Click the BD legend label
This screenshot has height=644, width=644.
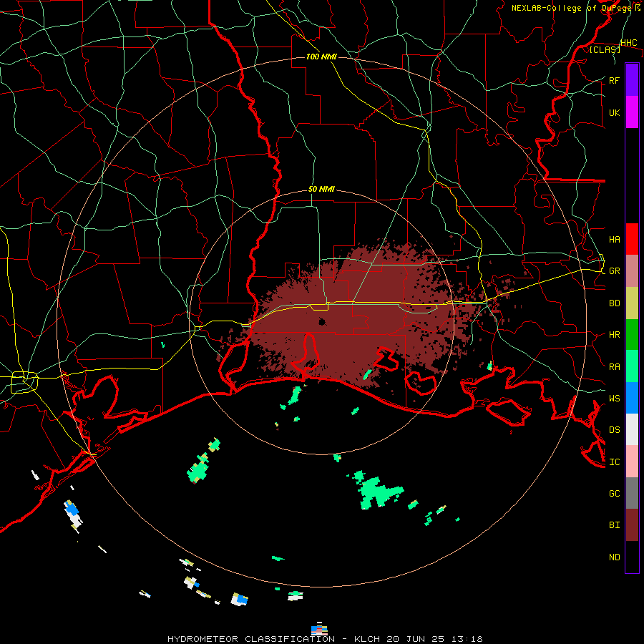point(614,303)
